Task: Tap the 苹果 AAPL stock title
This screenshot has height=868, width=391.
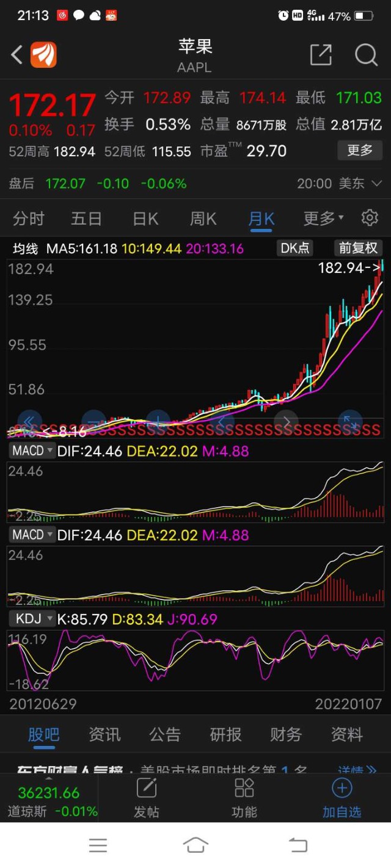Action: pyautogui.click(x=195, y=55)
